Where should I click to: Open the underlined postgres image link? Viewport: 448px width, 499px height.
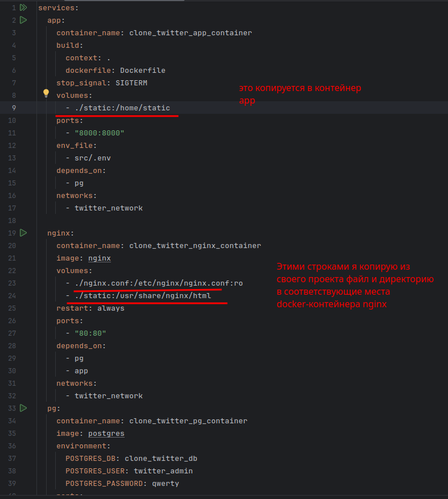pyautogui.click(x=106, y=434)
